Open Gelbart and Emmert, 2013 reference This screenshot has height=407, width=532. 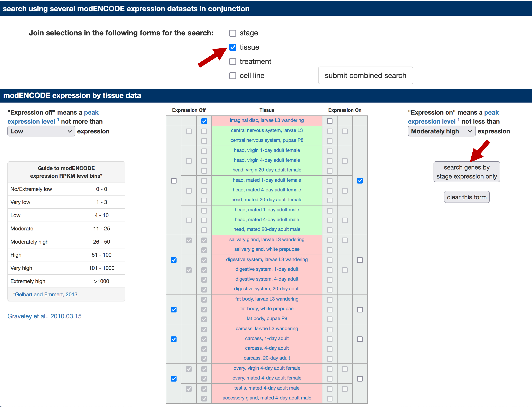[x=46, y=294]
